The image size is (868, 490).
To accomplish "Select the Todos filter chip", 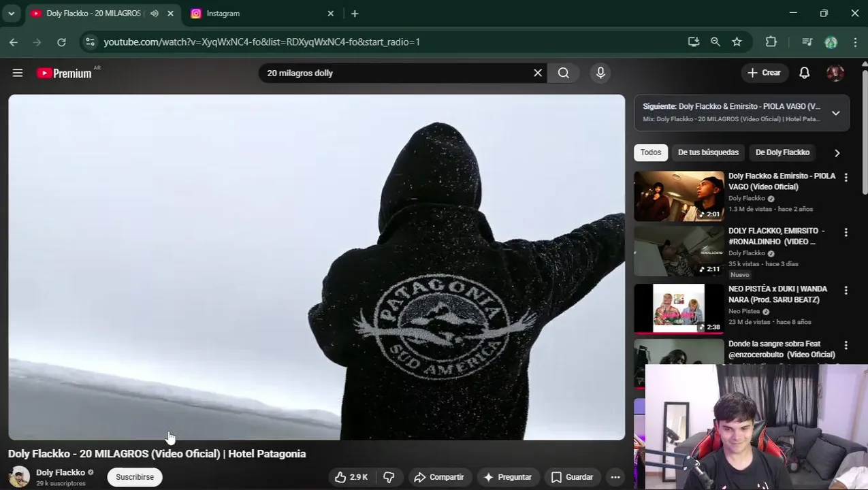I will pos(651,152).
